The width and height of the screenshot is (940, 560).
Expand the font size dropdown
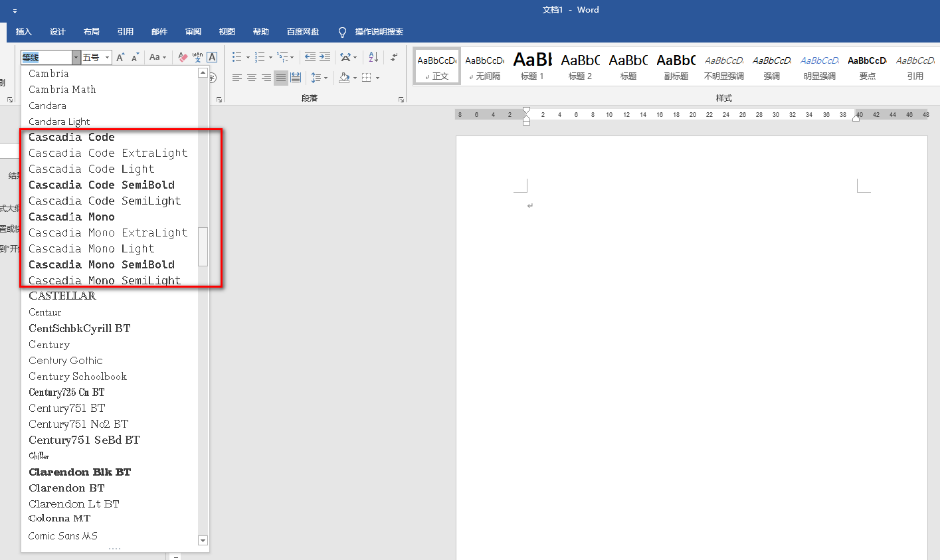tap(107, 57)
